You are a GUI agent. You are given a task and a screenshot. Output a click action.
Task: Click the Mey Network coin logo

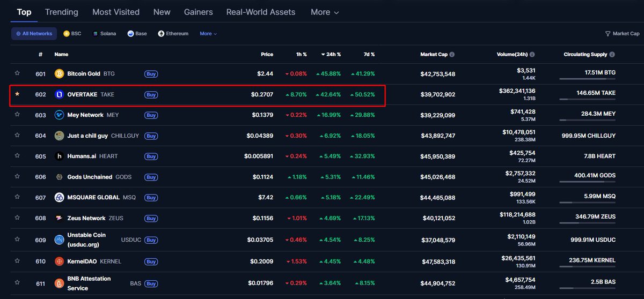point(59,115)
